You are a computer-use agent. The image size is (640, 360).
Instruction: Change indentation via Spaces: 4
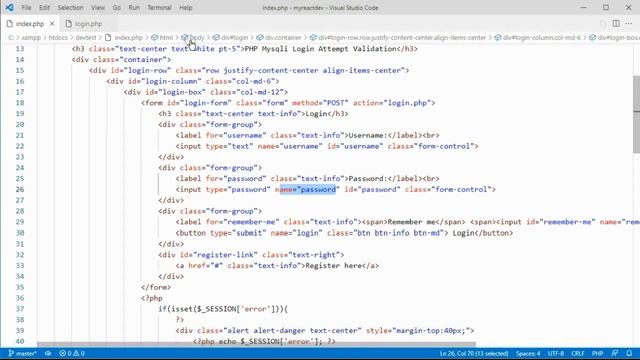click(528, 353)
